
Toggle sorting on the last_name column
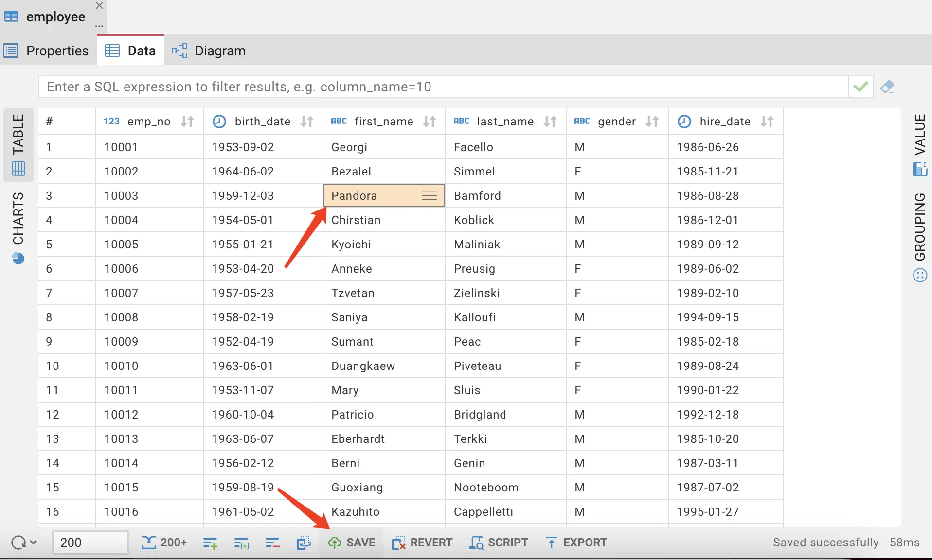tap(550, 122)
